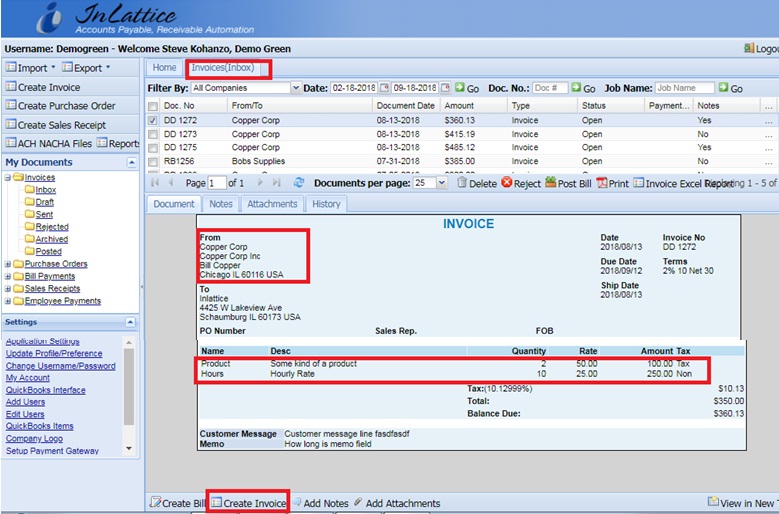This screenshot has width=779, height=514.
Task: Expand the Employee Payments tree node
Action: [7, 301]
